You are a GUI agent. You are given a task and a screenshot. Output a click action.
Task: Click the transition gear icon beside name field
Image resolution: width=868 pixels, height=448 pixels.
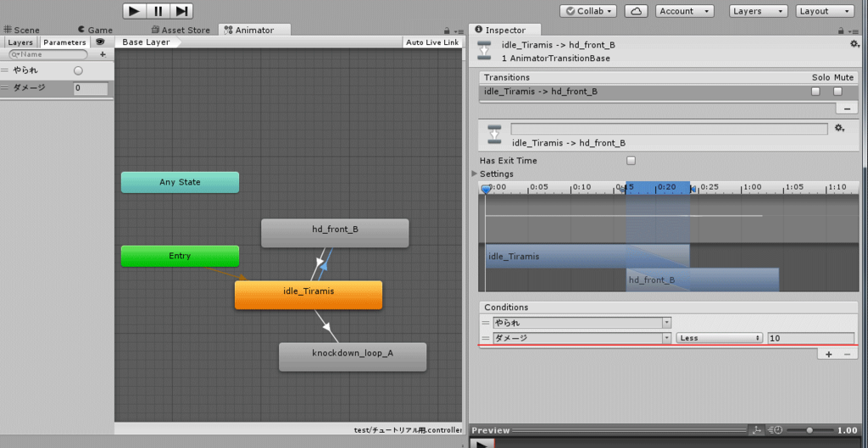point(839,129)
